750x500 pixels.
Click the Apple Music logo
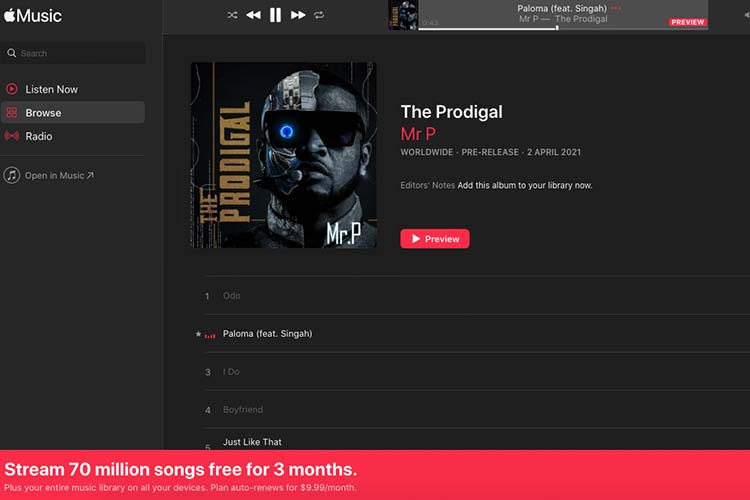coord(33,16)
